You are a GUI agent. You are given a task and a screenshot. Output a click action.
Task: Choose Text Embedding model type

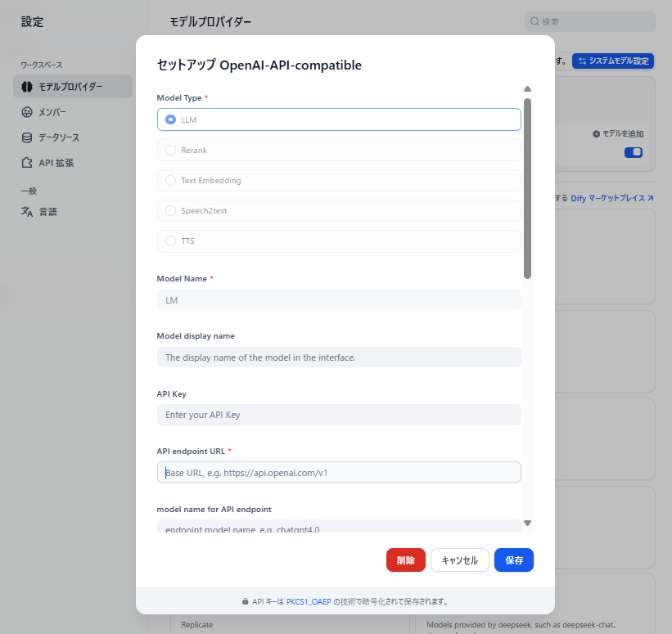(170, 181)
